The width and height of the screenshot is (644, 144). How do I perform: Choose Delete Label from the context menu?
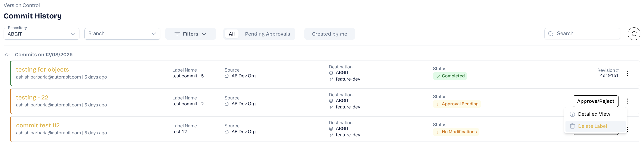pyautogui.click(x=592, y=126)
